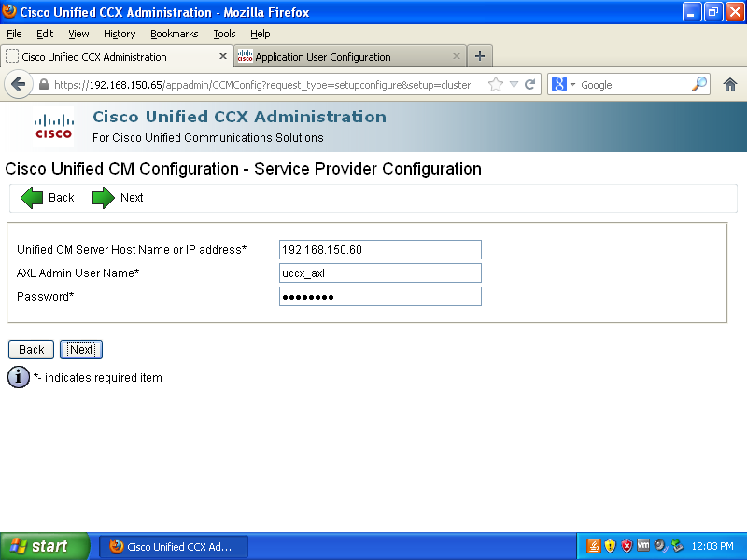Click the Next text link in toolbar
Screen dimensions: 747x560
(x=132, y=198)
